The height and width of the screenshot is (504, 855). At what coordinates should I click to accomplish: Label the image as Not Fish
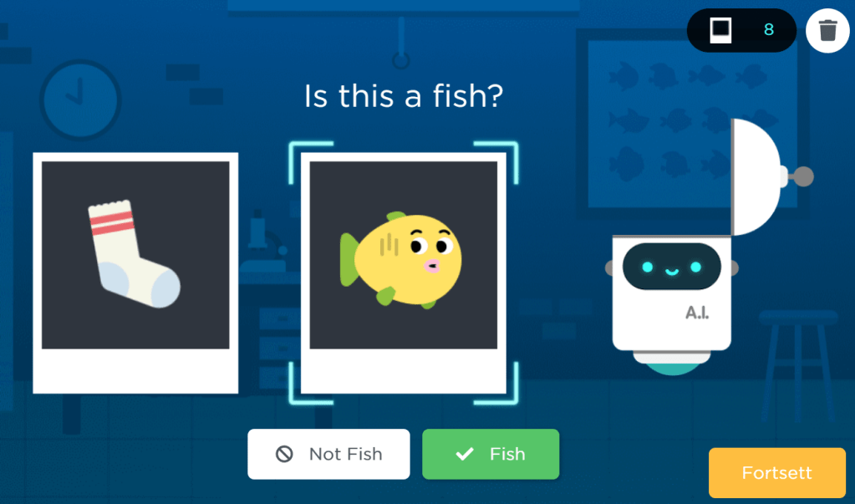click(x=328, y=454)
